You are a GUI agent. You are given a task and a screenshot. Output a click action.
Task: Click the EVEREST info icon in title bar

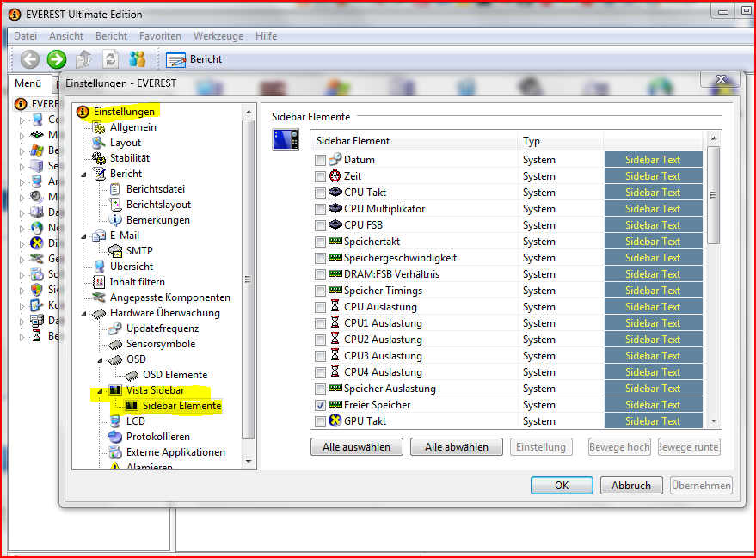pos(15,15)
